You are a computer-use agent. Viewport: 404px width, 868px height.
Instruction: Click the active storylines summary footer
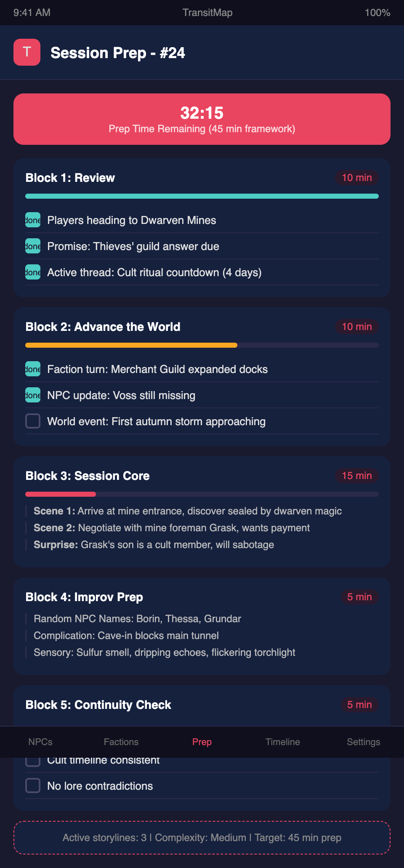pos(202,838)
